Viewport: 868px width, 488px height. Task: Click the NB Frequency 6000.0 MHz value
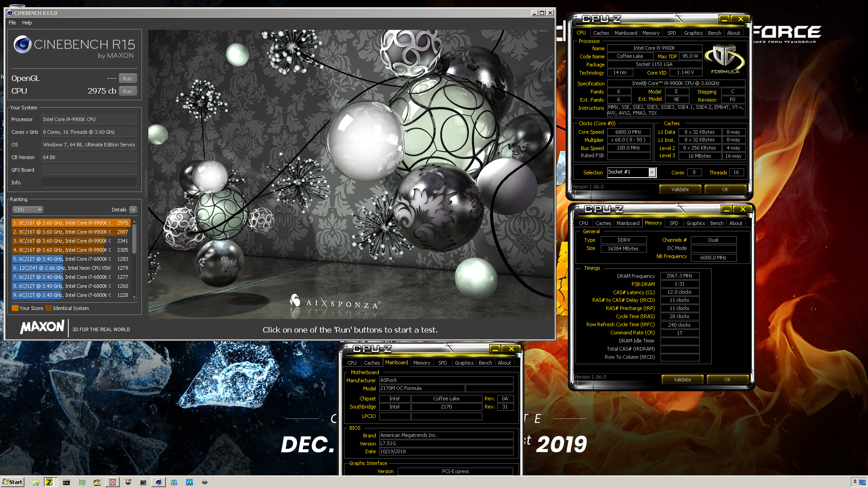(713, 258)
